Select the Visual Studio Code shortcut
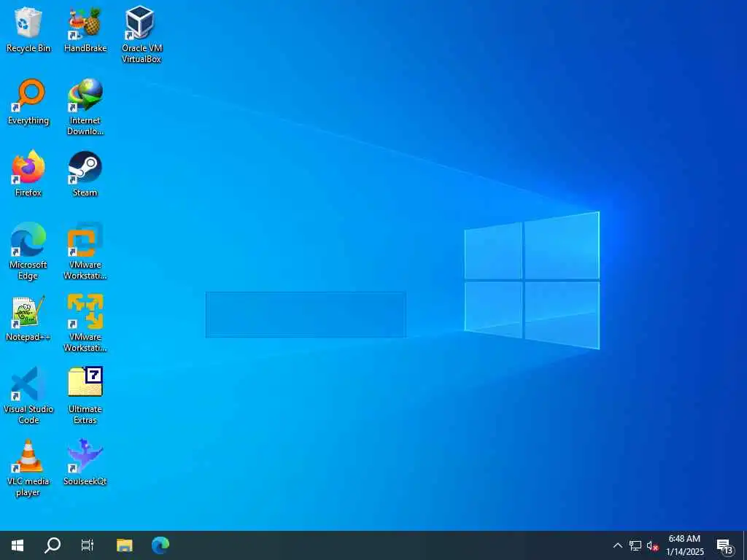 click(28, 396)
